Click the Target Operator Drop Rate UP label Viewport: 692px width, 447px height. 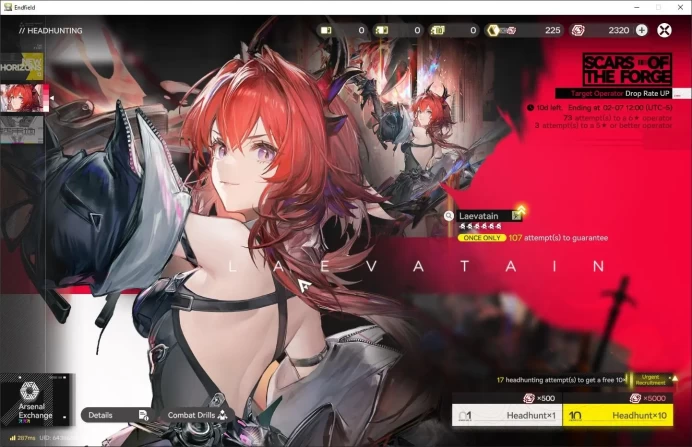(x=614, y=93)
